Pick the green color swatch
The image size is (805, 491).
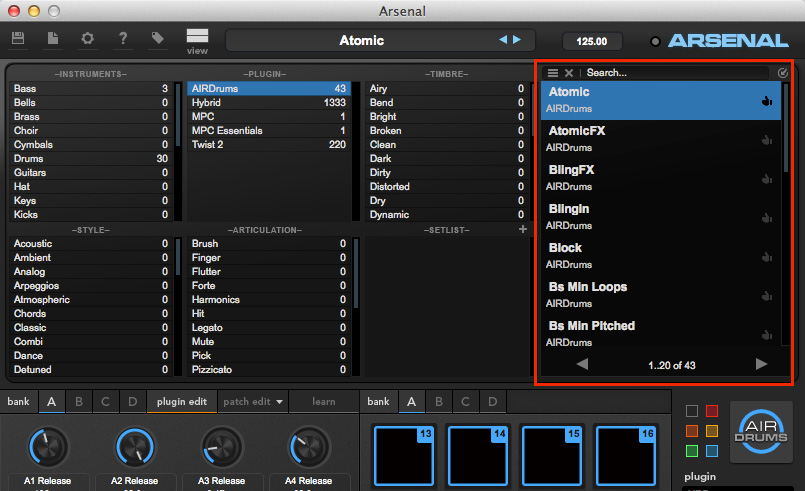[692, 451]
